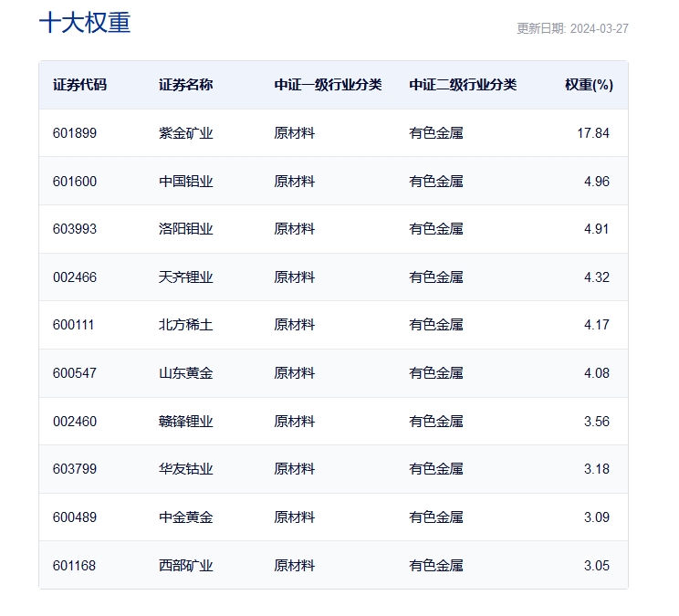This screenshot has width=679, height=616.
Task: Click 原材料 in the 华友钴业 row
Action: pyautogui.click(x=295, y=469)
